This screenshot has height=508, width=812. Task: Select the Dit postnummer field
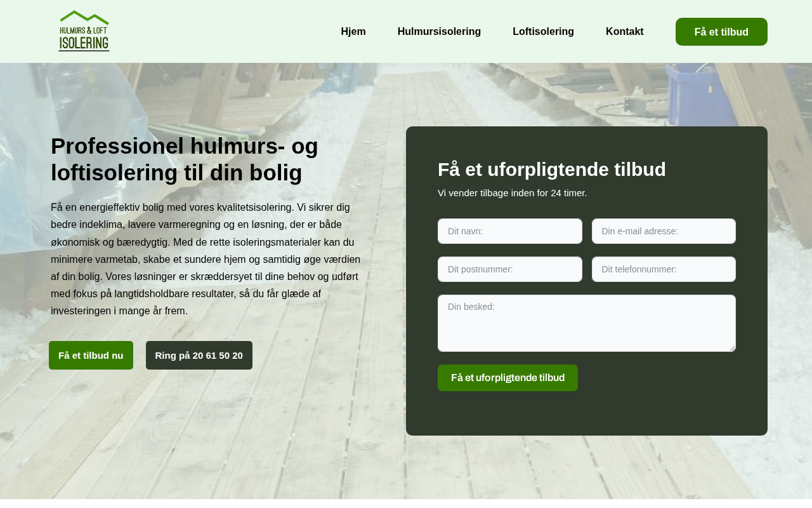[x=510, y=269]
